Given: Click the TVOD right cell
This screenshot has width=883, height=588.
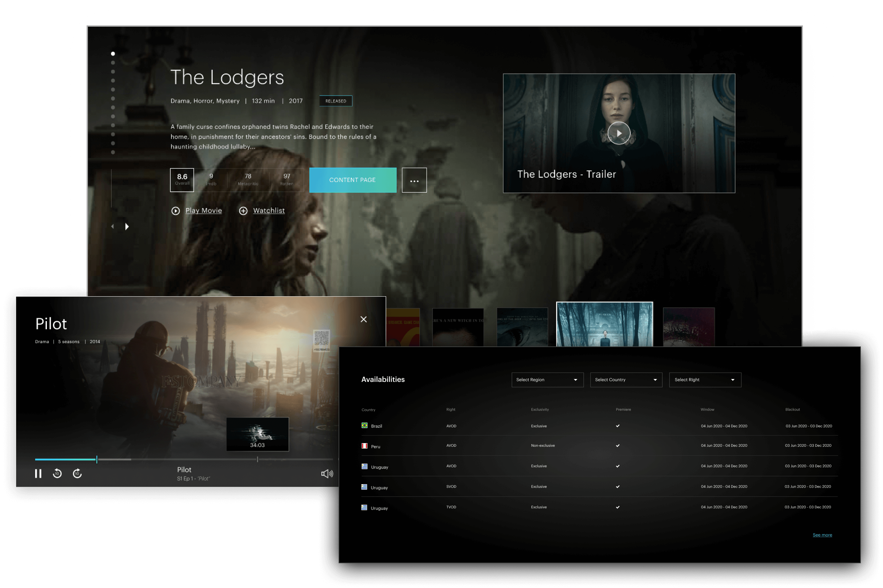Looking at the screenshot, I should pos(451,507).
